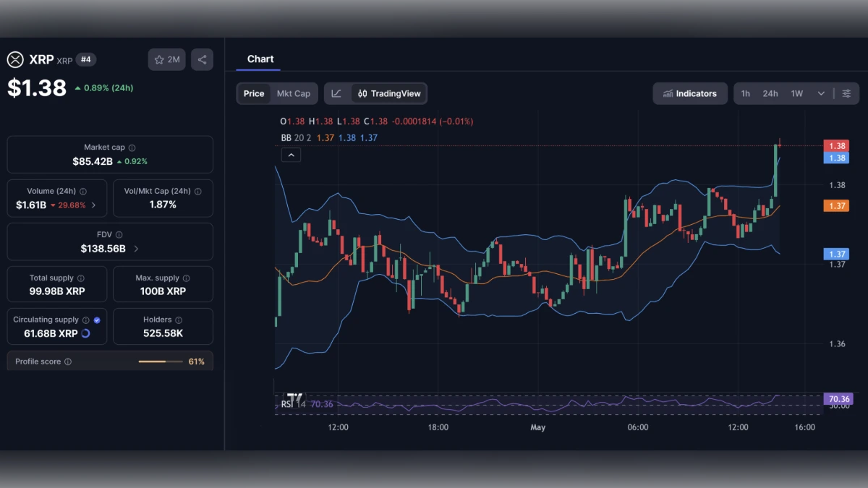The width and height of the screenshot is (868, 488).
Task: Click info icon beside Max. supply
Action: point(187,278)
